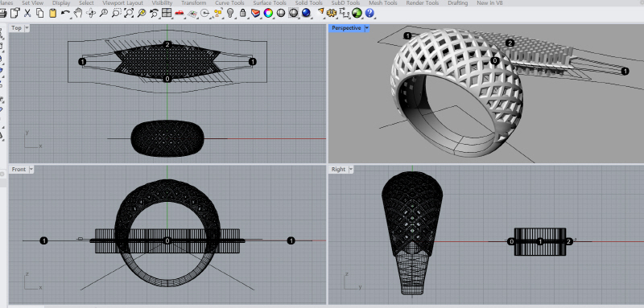644x308 pixels.
Task: Click the Zoom Extents icon
Action: [129, 13]
